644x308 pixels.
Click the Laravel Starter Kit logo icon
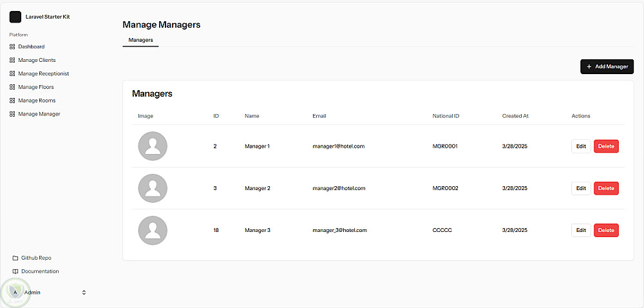pos(15,17)
